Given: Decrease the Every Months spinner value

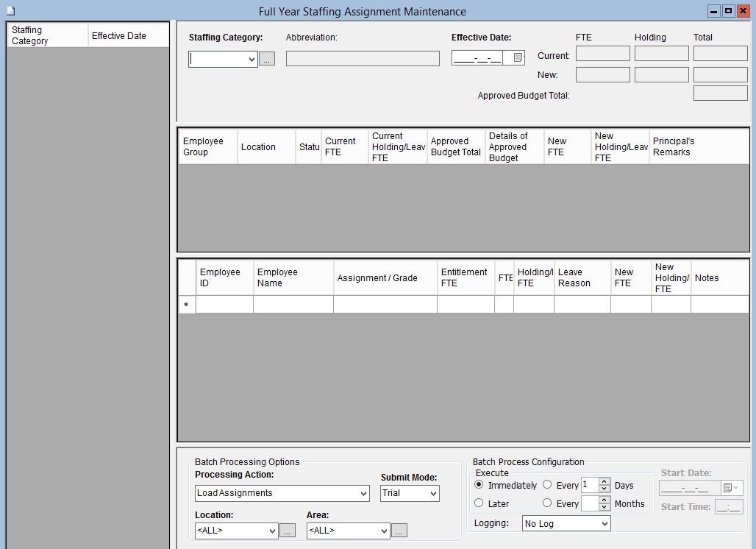Looking at the screenshot, I should point(605,507).
